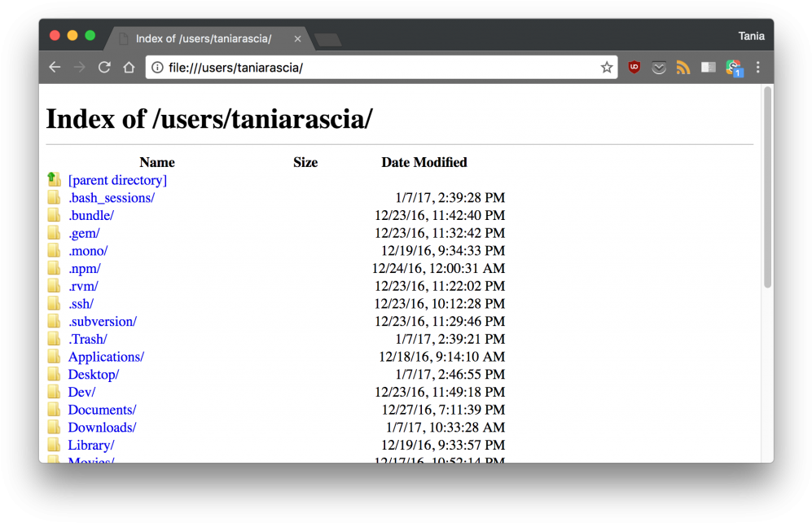The image size is (812, 523).
Task: Open the Chrome three-dot menu
Action: 758,67
